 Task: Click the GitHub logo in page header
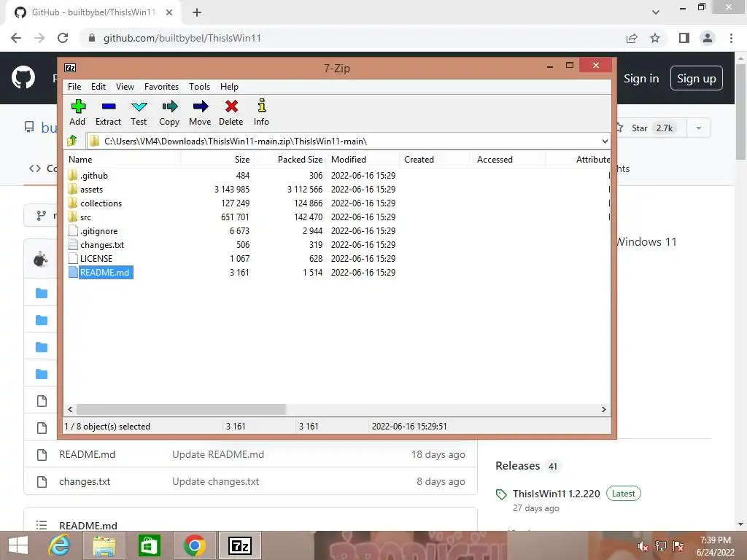23,78
